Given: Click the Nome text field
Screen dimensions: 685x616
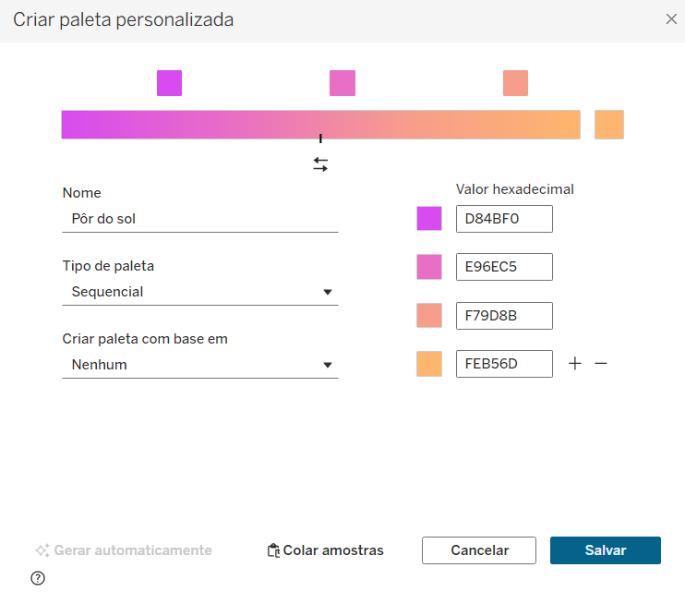Looking at the screenshot, I should pyautogui.click(x=199, y=219).
